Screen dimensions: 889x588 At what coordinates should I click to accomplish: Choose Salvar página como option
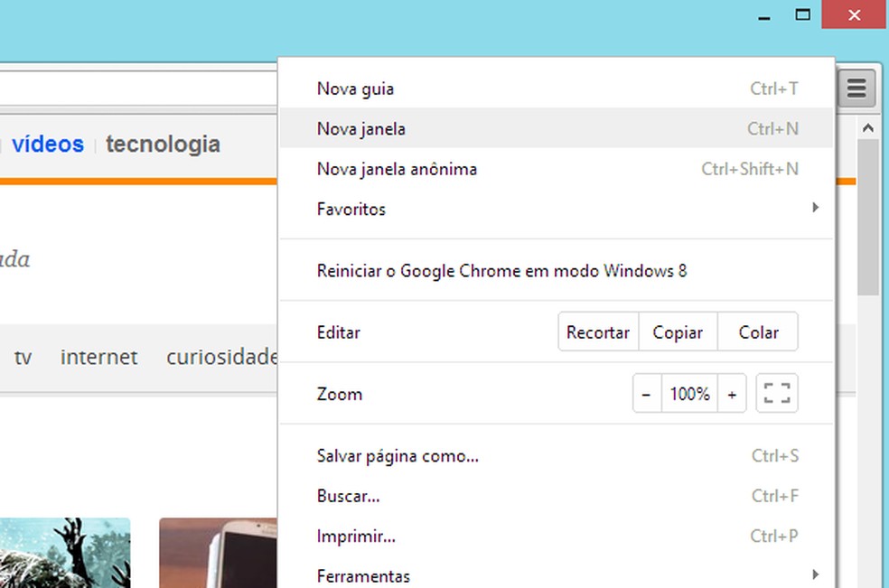398,455
